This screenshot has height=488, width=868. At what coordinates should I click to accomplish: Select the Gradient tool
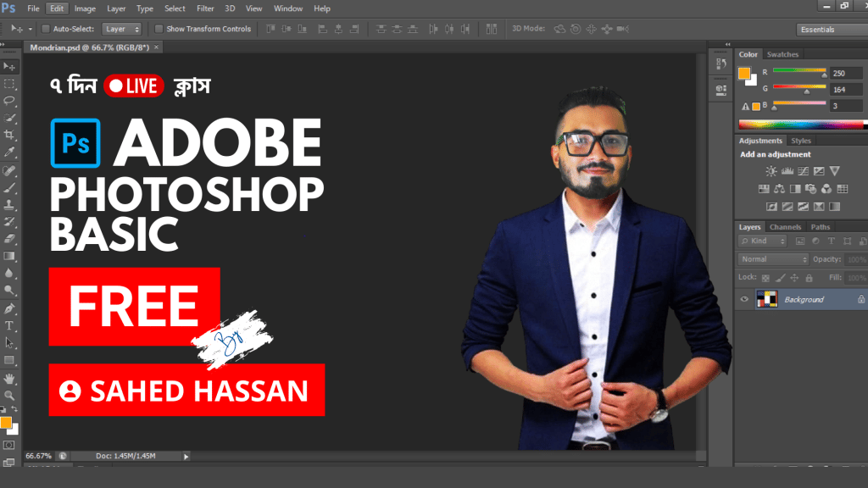[x=9, y=256]
